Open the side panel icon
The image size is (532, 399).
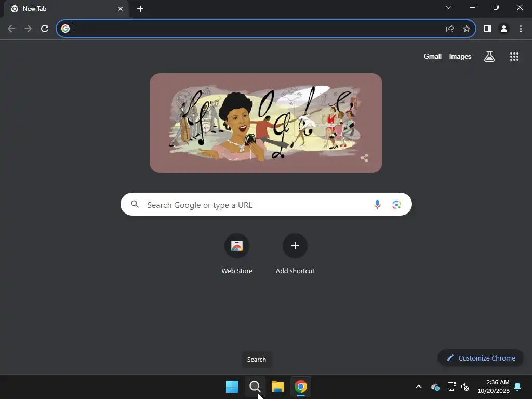click(487, 29)
